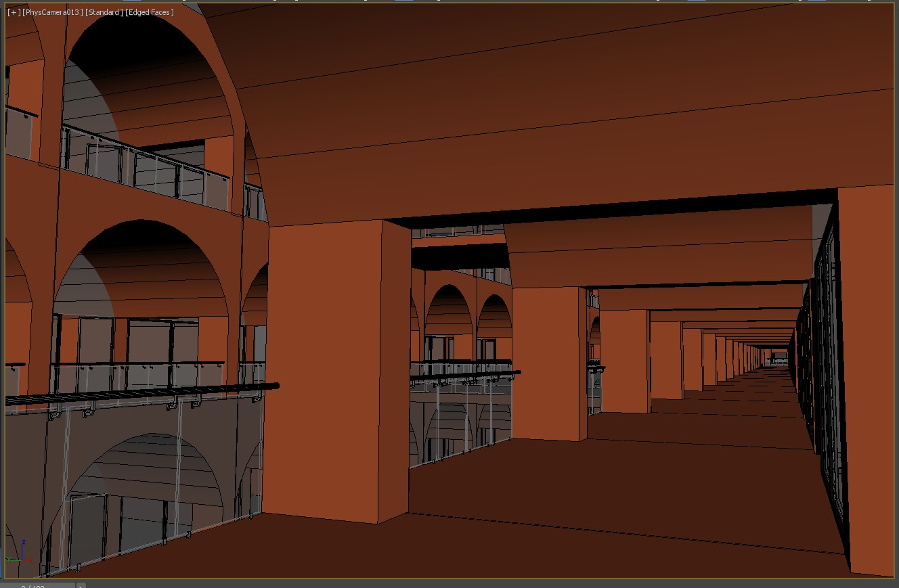Click the XYZ axis tripod gizmo
The image size is (899, 588).
[x=20, y=553]
